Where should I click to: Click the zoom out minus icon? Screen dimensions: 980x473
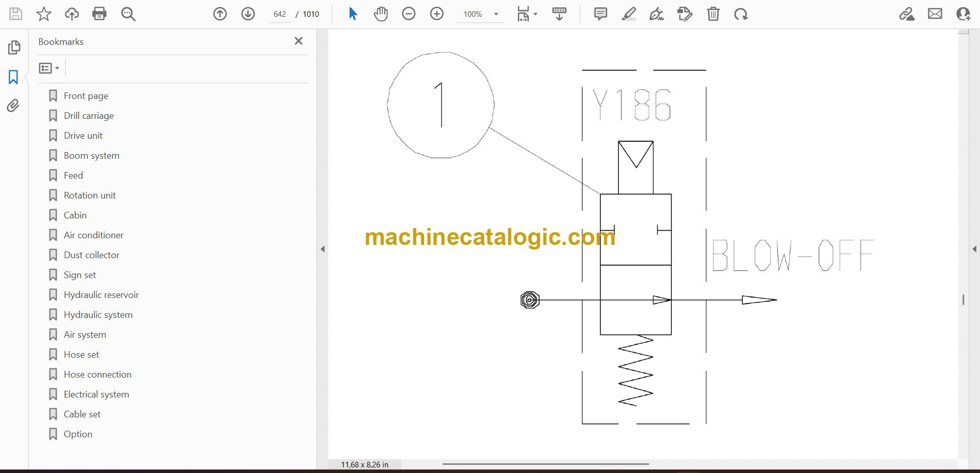409,14
